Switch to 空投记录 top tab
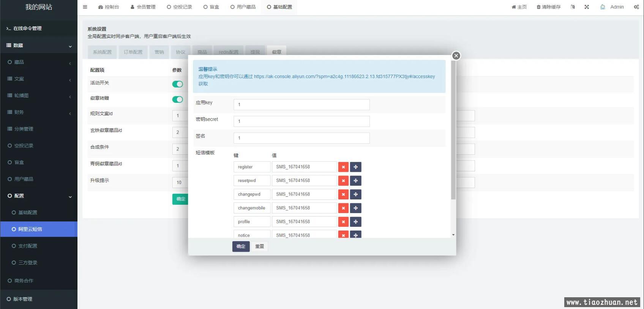 [180, 7]
